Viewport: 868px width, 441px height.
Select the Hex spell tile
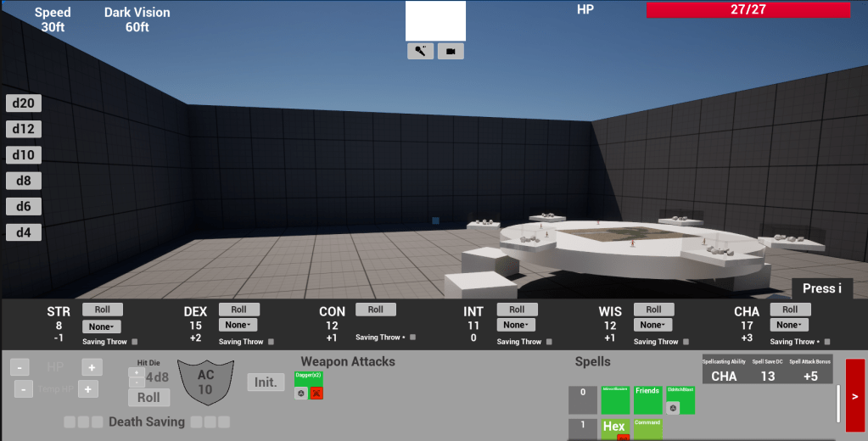coord(613,427)
